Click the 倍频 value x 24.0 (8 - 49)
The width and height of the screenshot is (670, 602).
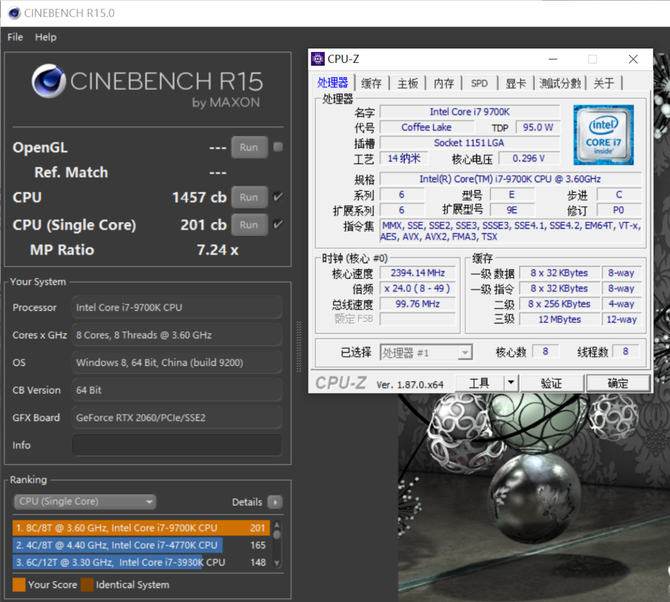(x=417, y=288)
